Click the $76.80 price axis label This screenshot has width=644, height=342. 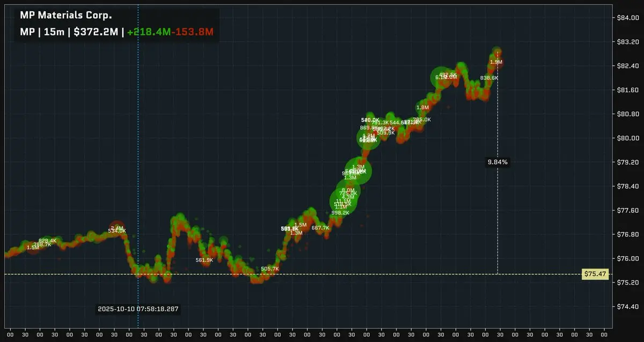click(627, 235)
